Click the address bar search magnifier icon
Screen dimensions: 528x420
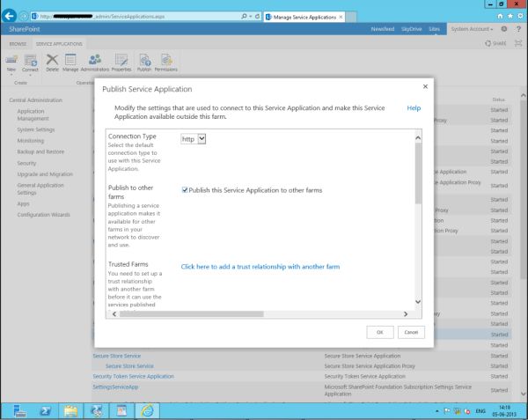tap(244, 16)
